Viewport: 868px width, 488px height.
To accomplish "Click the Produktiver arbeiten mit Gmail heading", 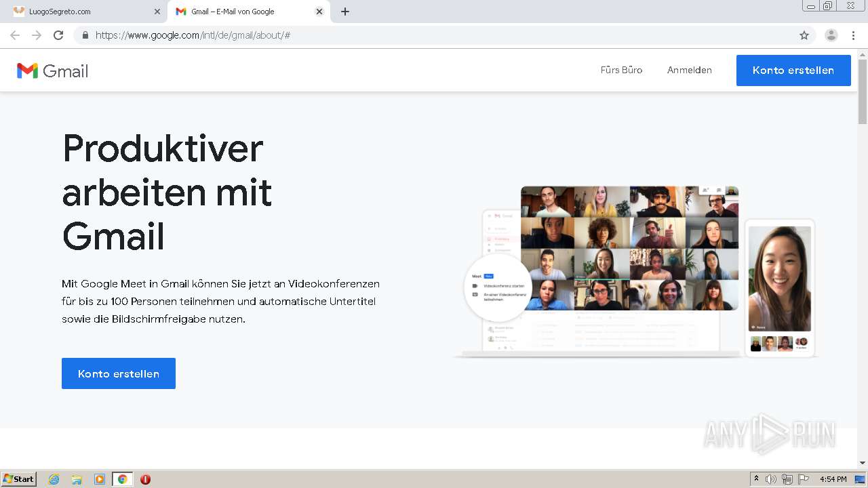I will click(167, 192).
